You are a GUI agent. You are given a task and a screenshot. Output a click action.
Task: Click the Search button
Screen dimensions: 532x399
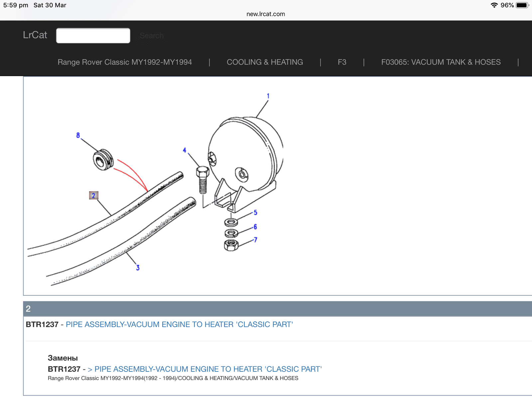(152, 36)
